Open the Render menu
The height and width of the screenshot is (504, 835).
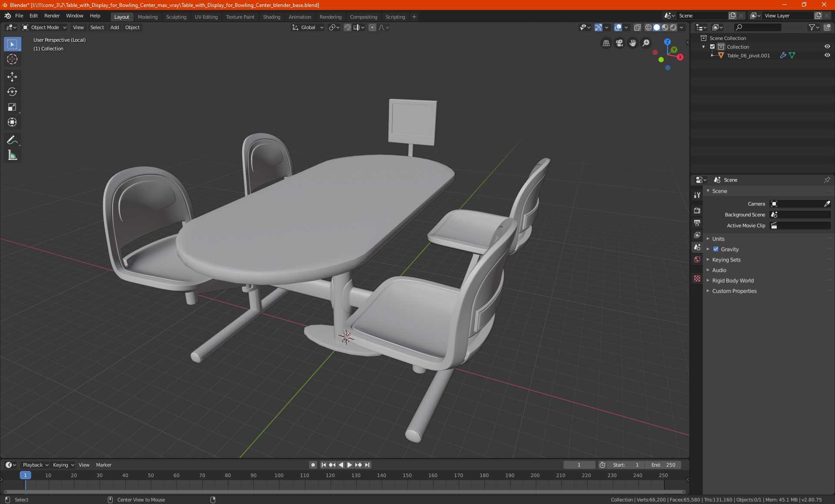52,16
